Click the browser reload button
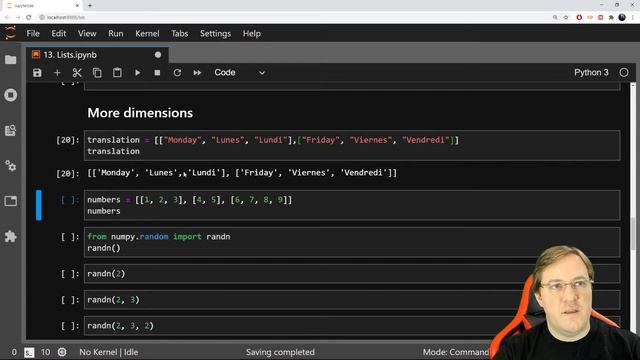The width and height of the screenshot is (640, 360). [29, 17]
